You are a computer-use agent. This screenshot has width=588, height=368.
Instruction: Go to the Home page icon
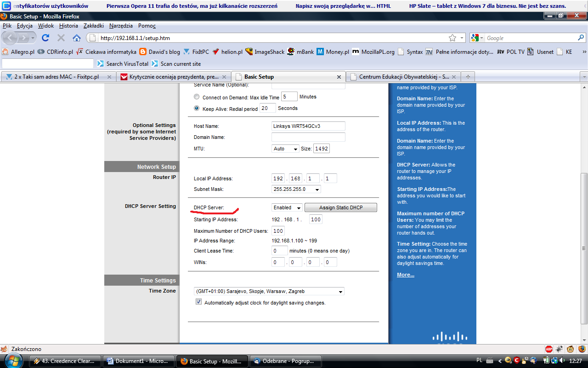[77, 38]
